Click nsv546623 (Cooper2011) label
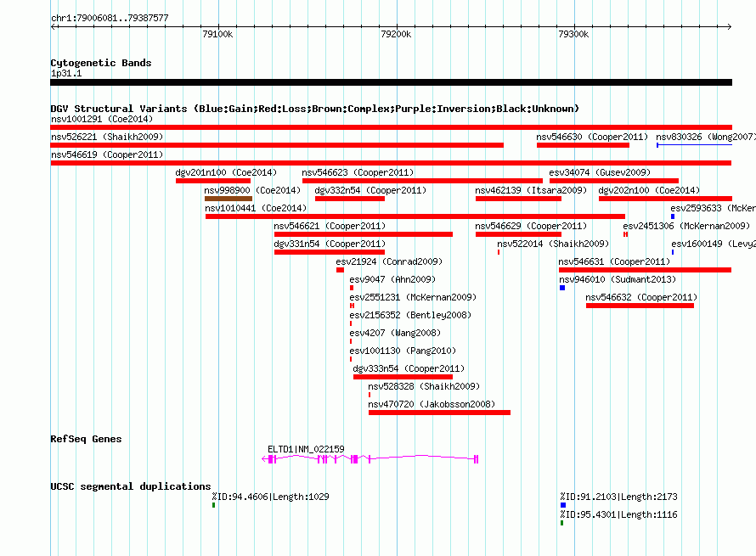 coord(358,172)
